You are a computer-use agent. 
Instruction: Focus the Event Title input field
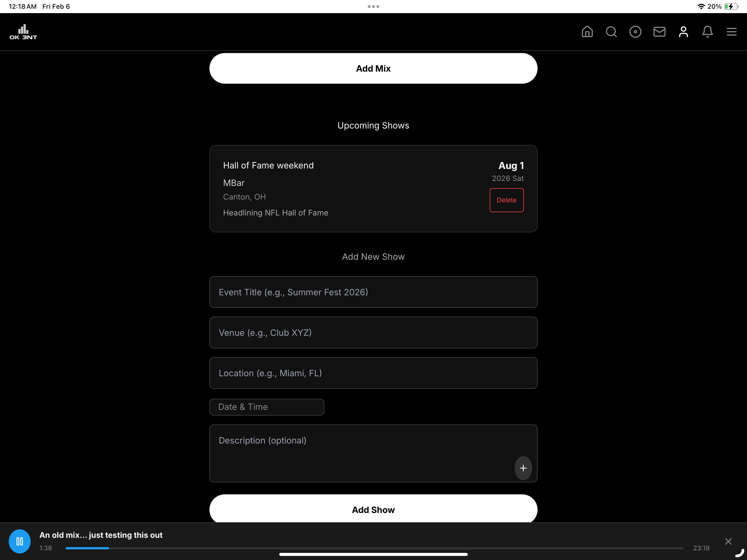coord(373,292)
